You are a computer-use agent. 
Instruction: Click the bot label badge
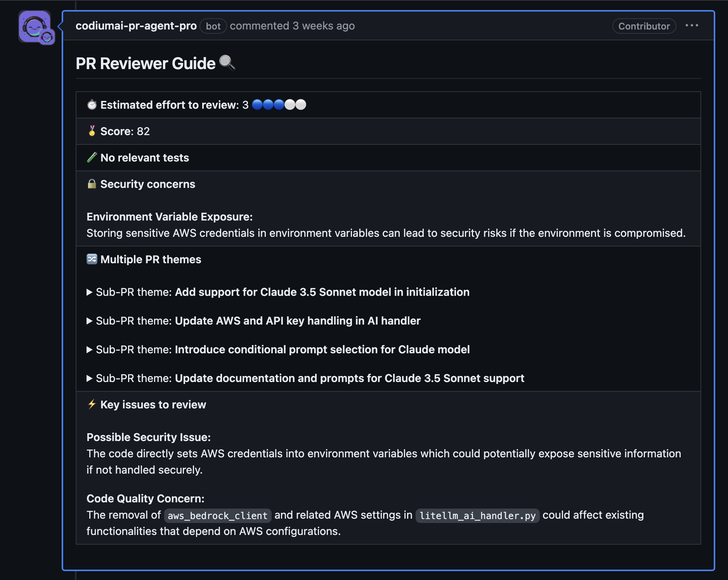(213, 26)
